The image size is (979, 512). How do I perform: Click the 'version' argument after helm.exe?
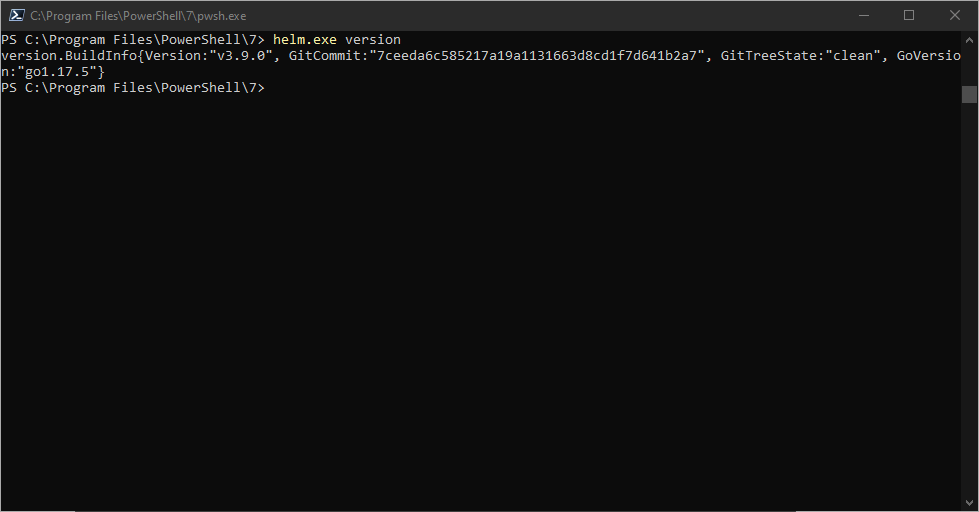(x=373, y=39)
